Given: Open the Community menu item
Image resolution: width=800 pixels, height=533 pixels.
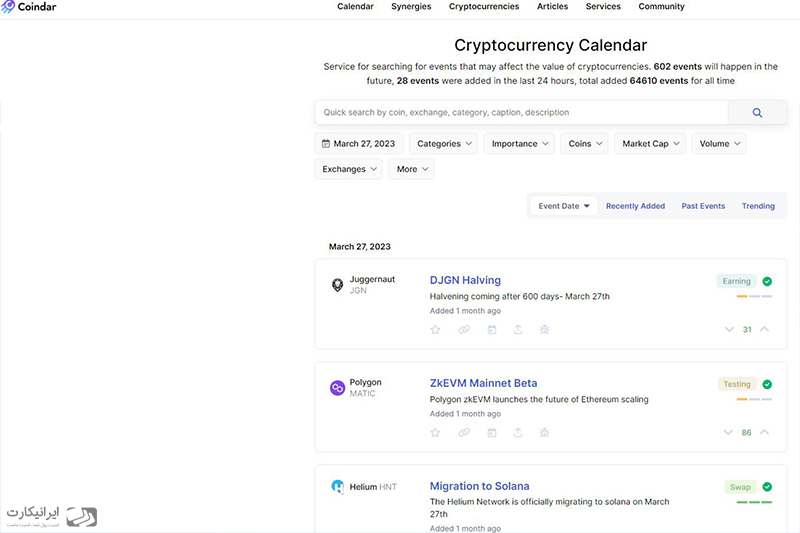Looking at the screenshot, I should (661, 7).
